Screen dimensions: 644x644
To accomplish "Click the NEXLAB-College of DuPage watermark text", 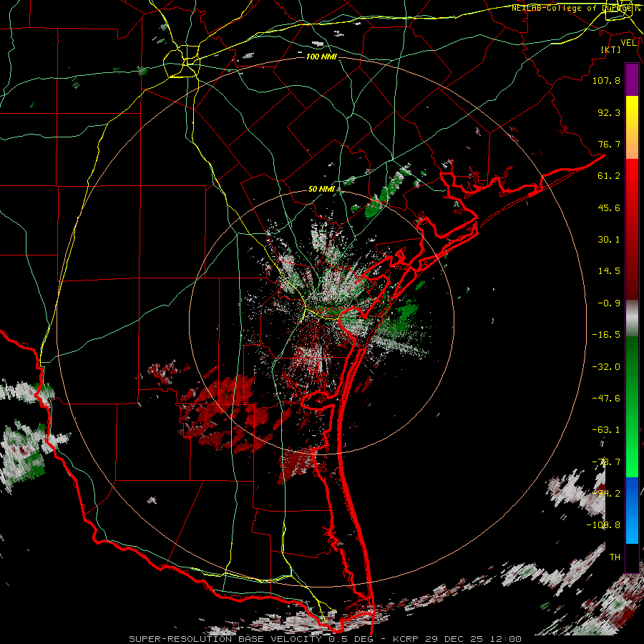I will click(x=575, y=8).
